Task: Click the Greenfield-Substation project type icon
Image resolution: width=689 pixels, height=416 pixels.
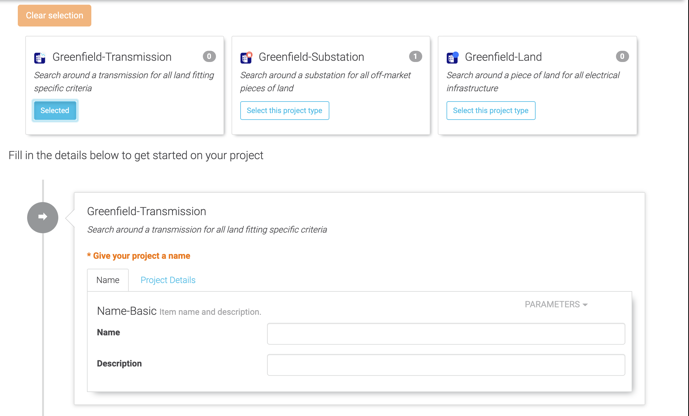Action: click(x=246, y=58)
